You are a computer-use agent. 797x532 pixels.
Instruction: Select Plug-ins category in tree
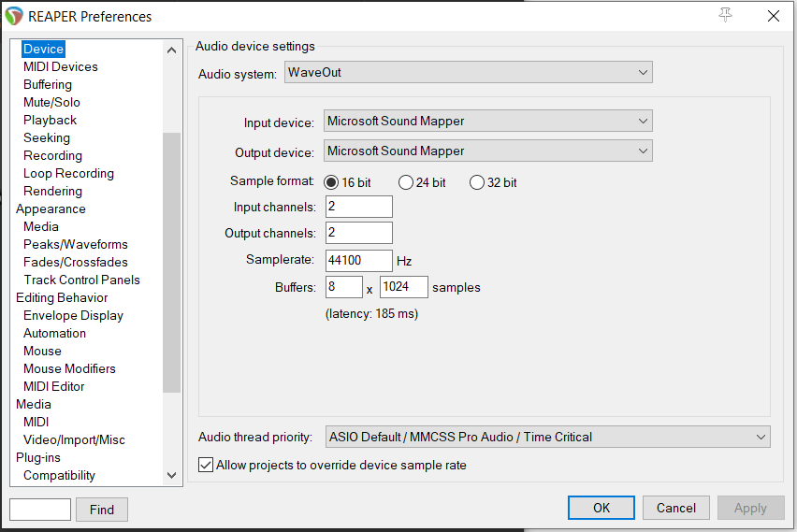[38, 458]
